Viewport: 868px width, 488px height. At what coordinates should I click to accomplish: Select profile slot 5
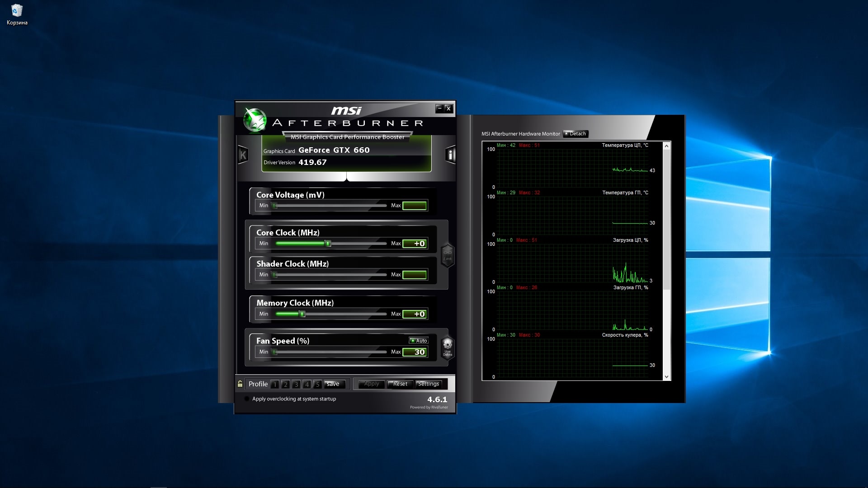coord(317,385)
